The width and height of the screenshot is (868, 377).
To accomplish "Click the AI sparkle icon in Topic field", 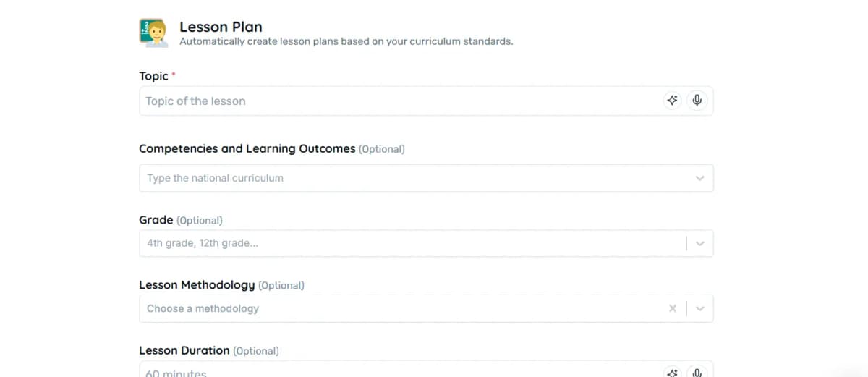I will tap(673, 101).
